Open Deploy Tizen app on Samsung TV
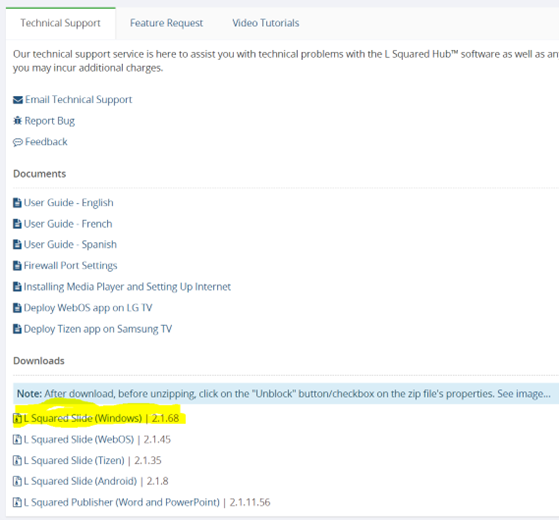This screenshot has height=520, width=559. coord(98,329)
